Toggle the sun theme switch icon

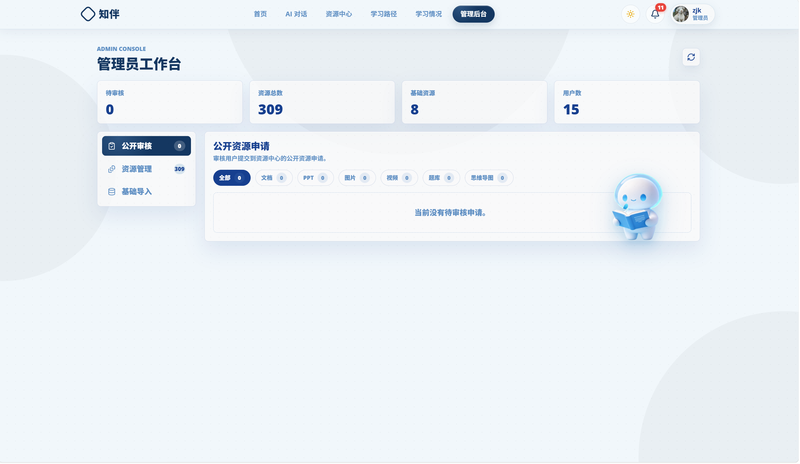coord(631,14)
